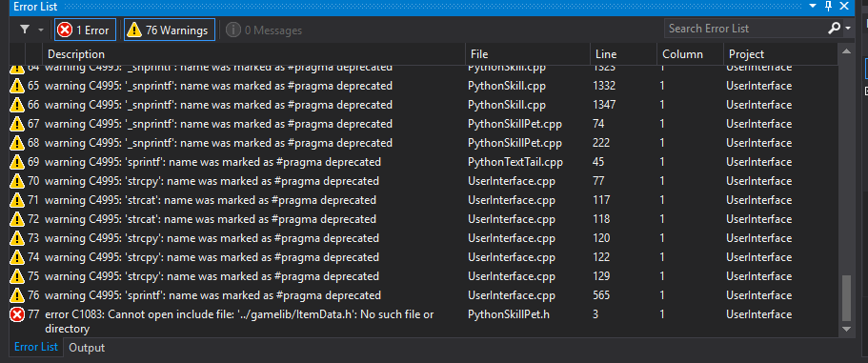Select warning 76 'sprintf' description
868x363 pixels.
[212, 295]
